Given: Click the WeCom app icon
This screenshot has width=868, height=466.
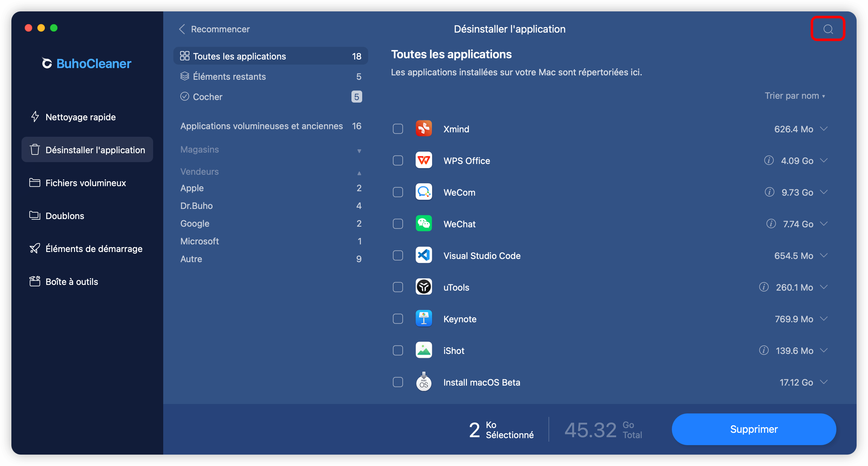Looking at the screenshot, I should pos(424,192).
